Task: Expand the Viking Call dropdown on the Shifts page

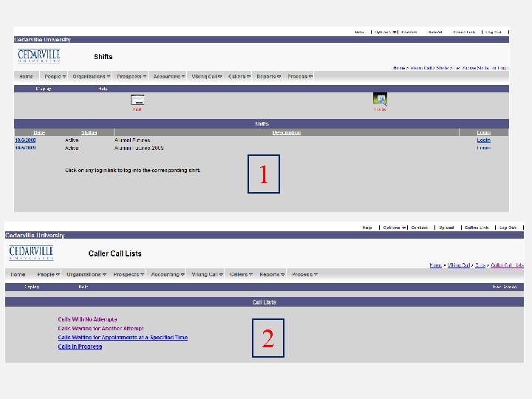Action: 206,76
